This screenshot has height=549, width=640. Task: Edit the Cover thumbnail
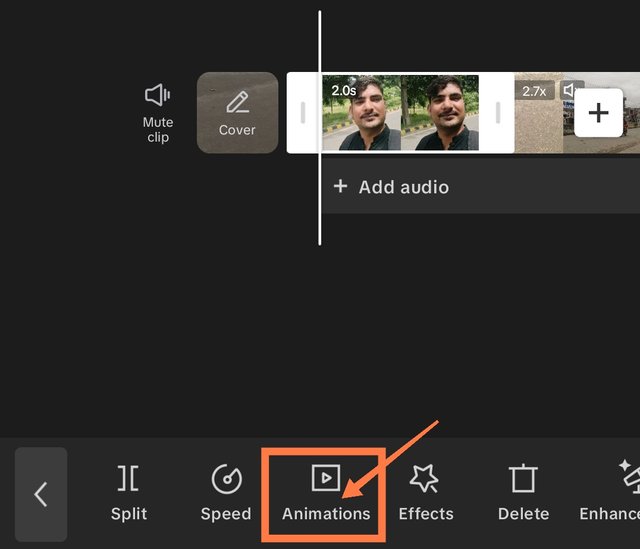238,113
